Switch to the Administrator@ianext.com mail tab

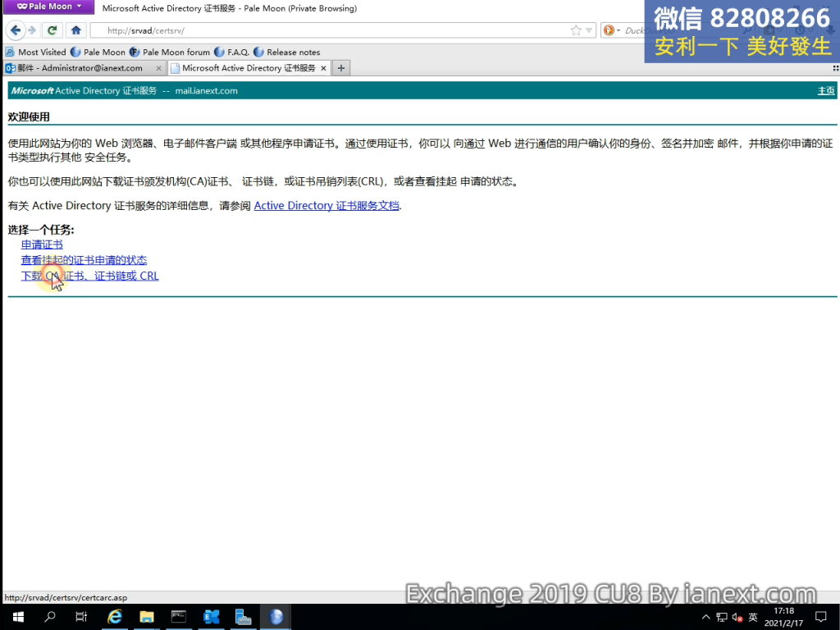pyautogui.click(x=80, y=68)
